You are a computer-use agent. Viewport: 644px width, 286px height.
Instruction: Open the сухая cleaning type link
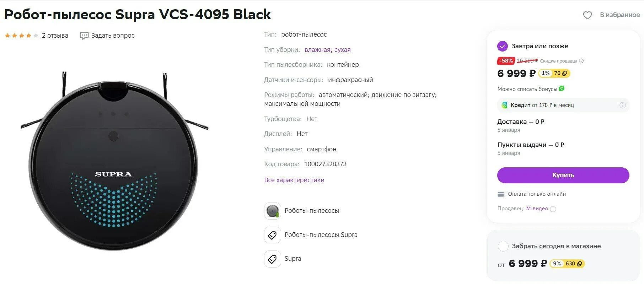[x=342, y=50]
